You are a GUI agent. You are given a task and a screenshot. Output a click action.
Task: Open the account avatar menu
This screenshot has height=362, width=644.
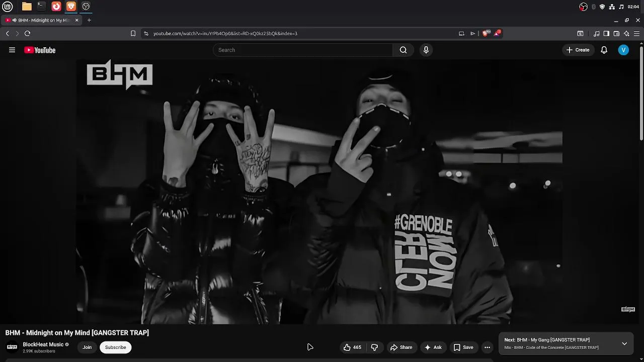pos(623,50)
